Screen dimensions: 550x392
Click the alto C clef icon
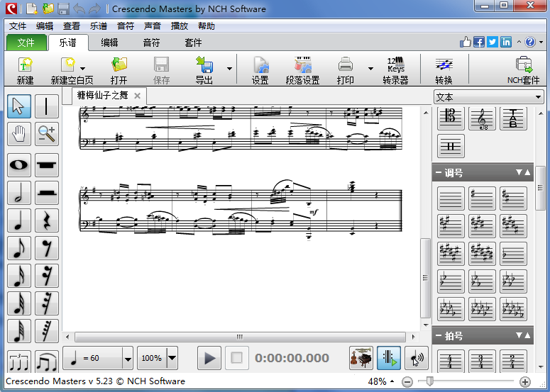tap(451, 118)
